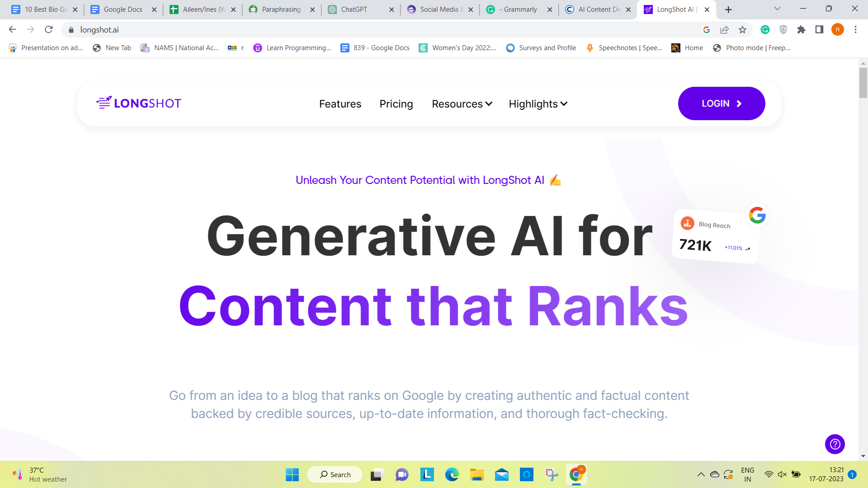The height and width of the screenshot is (488, 868).
Task: Click the floating help question-mark button
Action: coord(835,444)
